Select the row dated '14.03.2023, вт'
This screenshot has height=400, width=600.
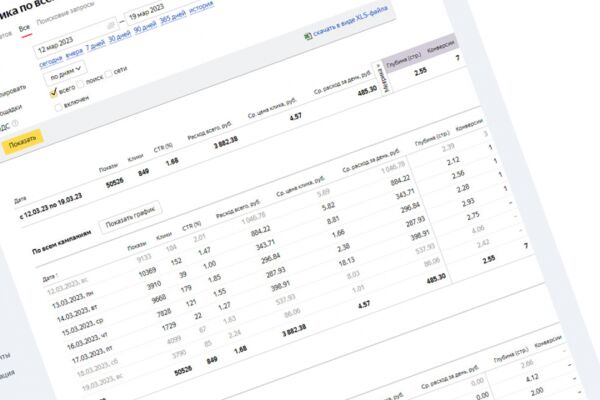coord(76,313)
